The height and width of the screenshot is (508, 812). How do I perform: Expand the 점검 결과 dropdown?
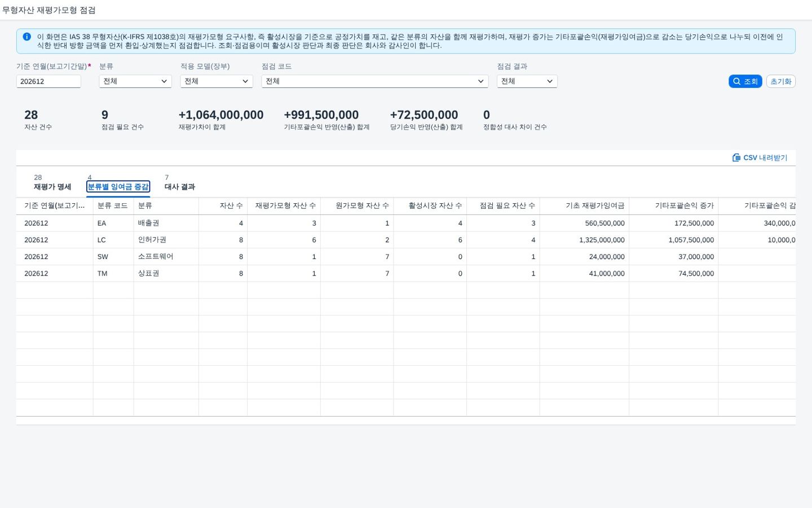(527, 81)
